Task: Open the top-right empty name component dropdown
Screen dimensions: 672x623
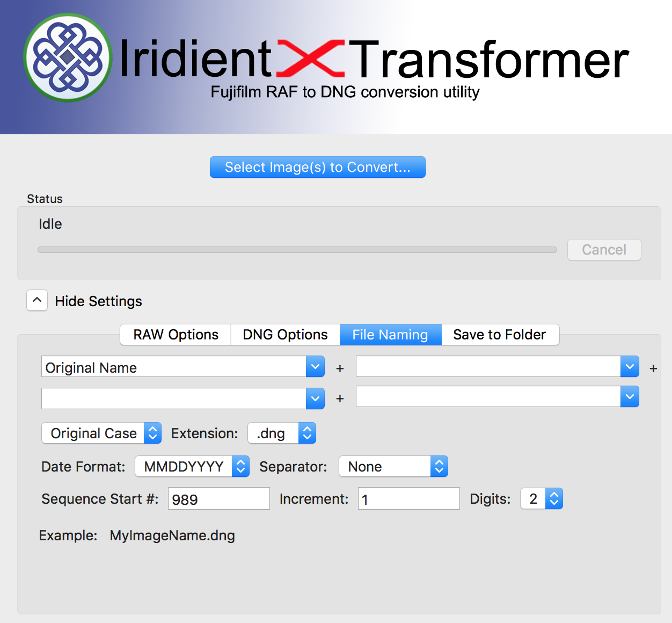Action: 630,367
